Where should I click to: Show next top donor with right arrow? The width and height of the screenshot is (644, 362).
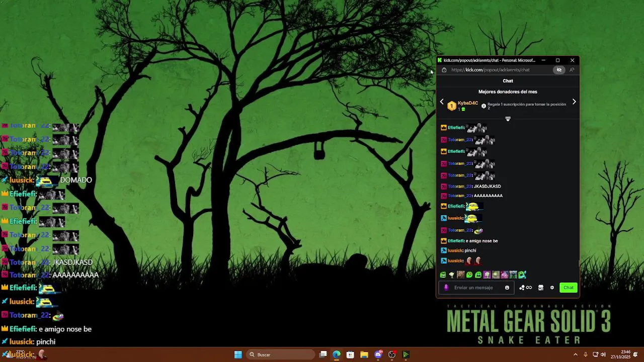click(x=574, y=102)
